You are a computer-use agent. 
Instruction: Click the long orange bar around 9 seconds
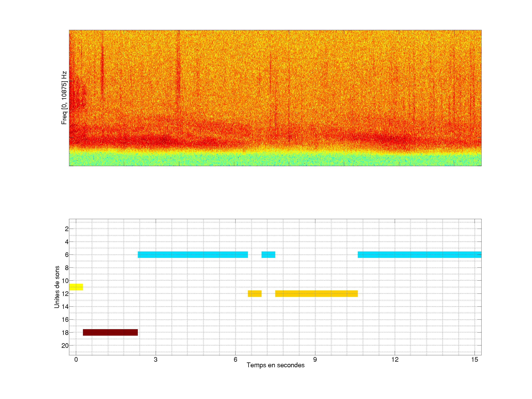[x=316, y=293]
